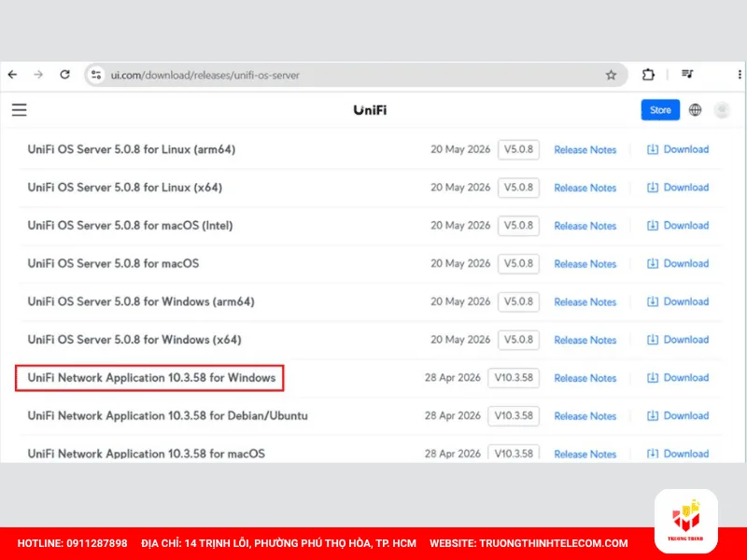This screenshot has width=747, height=560.
Task: Open Release Notes for Network Application Windows
Action: pyautogui.click(x=585, y=378)
